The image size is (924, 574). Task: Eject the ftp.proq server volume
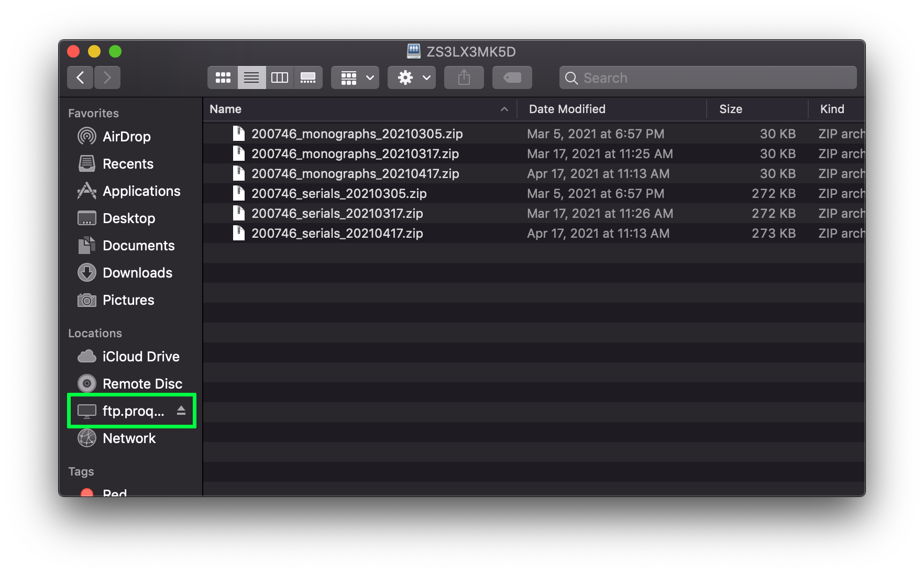tap(182, 411)
